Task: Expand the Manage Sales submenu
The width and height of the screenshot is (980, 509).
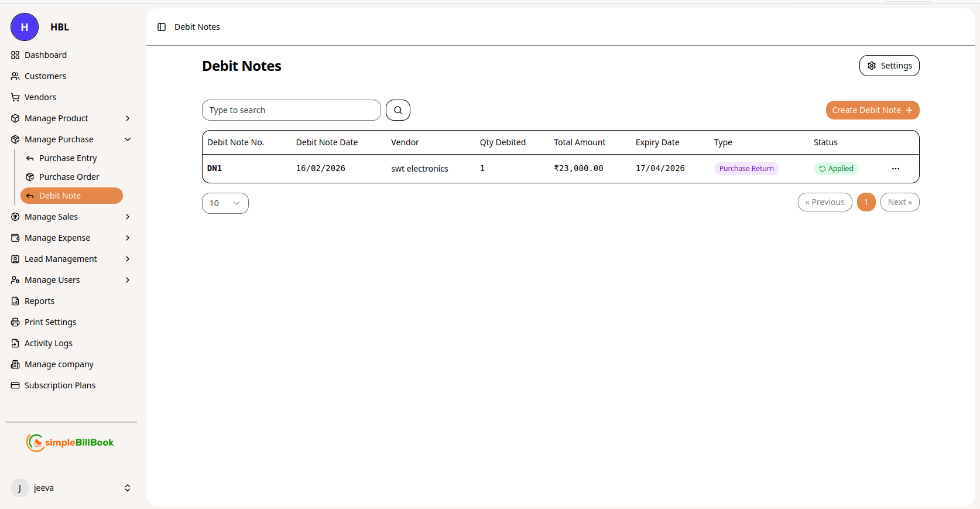Action: pos(128,217)
